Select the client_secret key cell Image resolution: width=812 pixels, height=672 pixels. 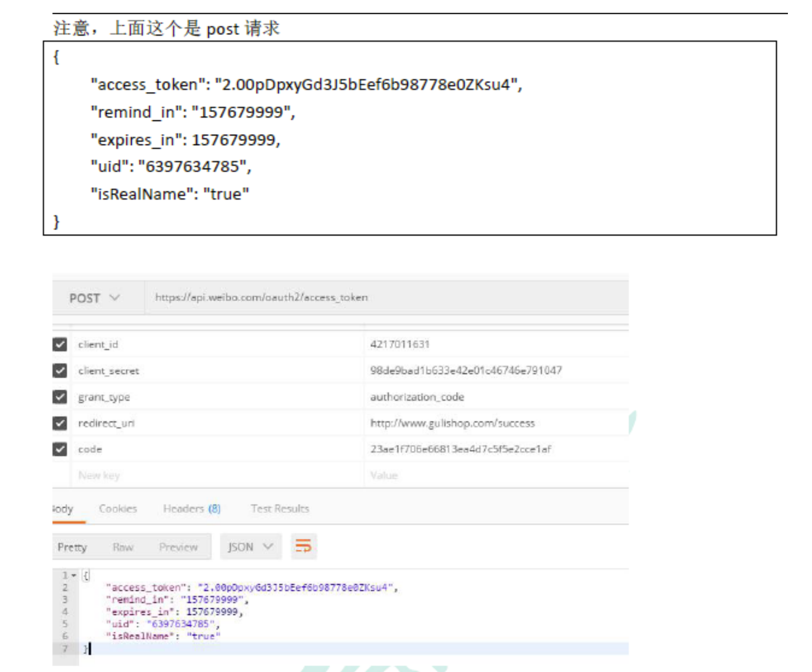217,370
